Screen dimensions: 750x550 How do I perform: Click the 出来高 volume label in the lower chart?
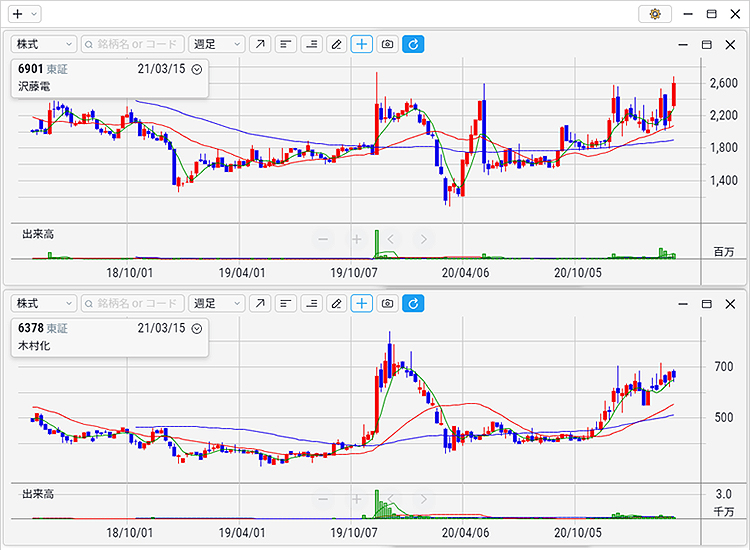coord(38,494)
